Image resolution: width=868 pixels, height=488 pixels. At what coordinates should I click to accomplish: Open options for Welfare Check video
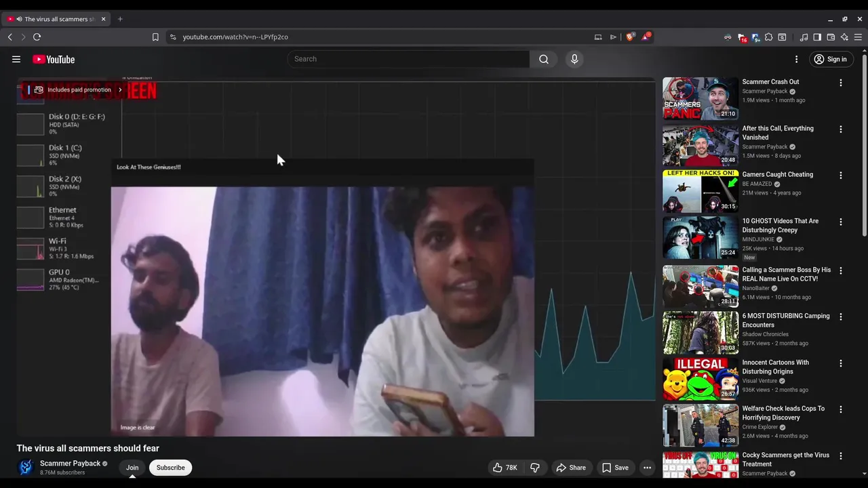841,409
